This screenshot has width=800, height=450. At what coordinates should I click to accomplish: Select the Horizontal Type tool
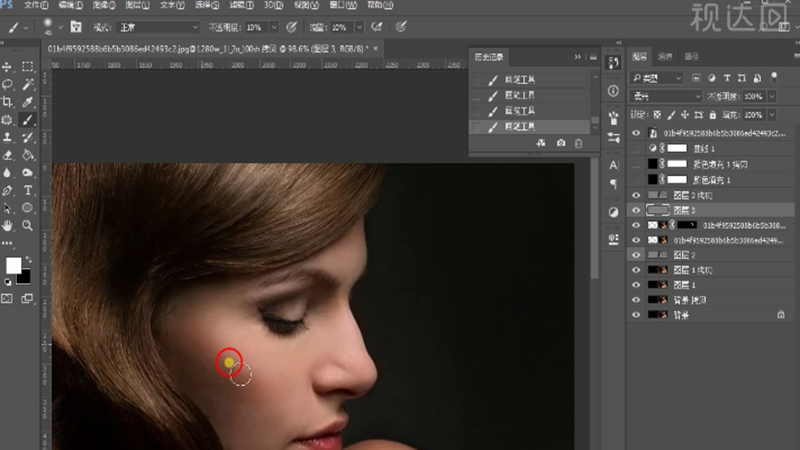pos(28,190)
